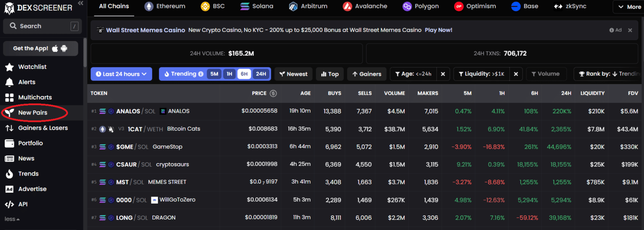Screen dimensions: 644x230
Task: Click the BSC chain icon
Action: click(205, 6)
